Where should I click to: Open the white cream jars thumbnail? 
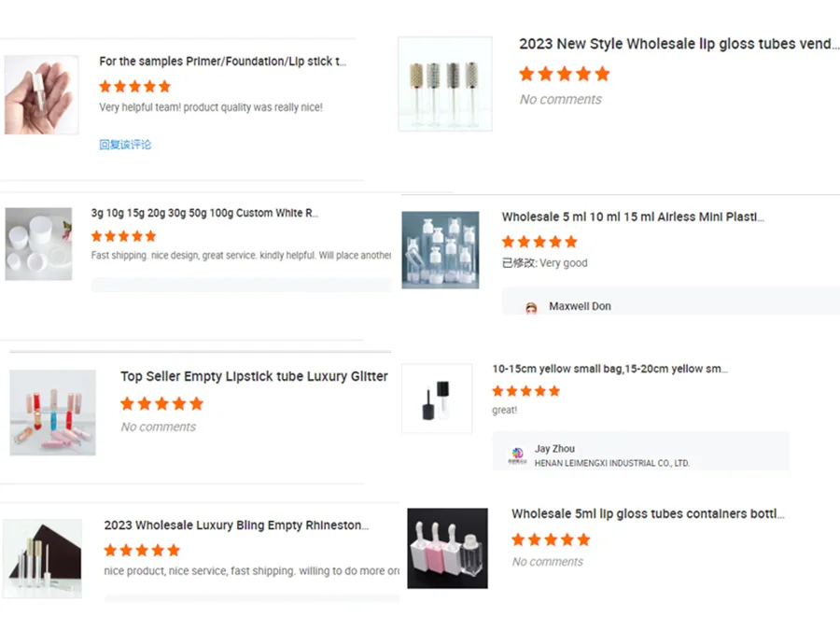tap(38, 244)
